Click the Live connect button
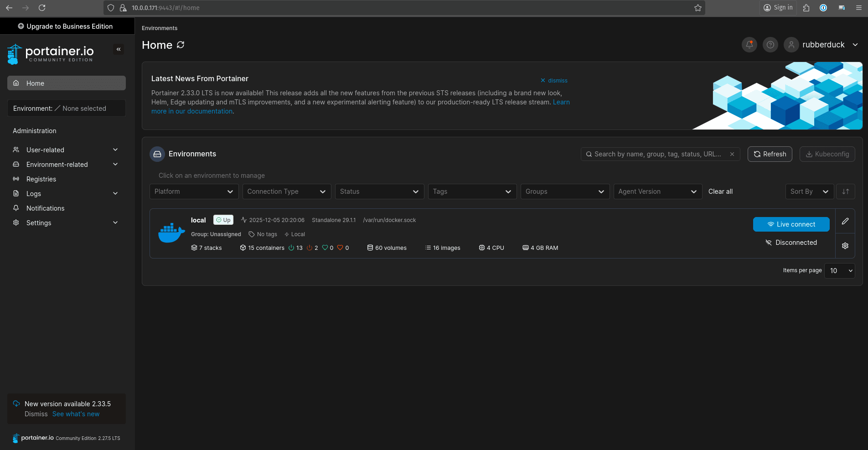 [791, 224]
